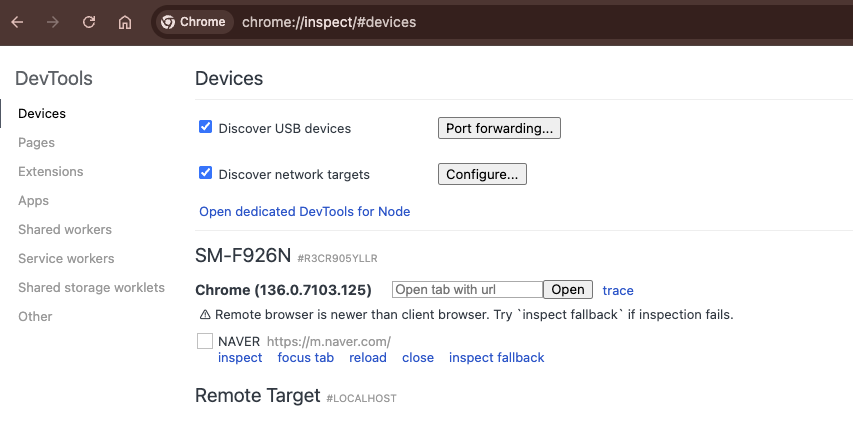
Task: Inspect the NAVER tab
Action: 240,357
